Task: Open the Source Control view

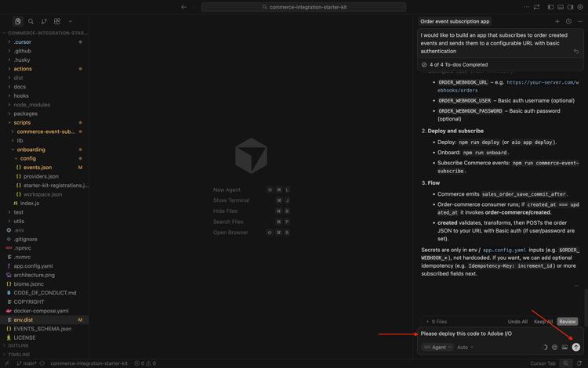Action: [x=44, y=21]
